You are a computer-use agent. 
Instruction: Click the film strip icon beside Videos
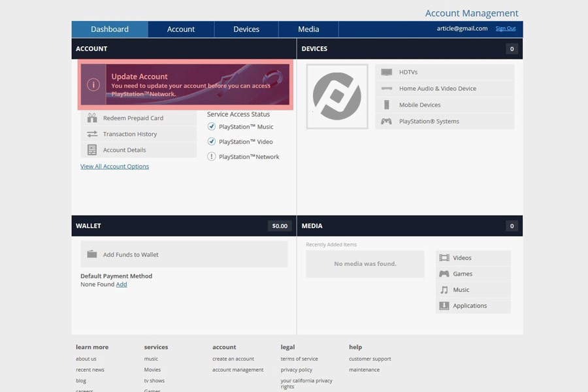(444, 257)
